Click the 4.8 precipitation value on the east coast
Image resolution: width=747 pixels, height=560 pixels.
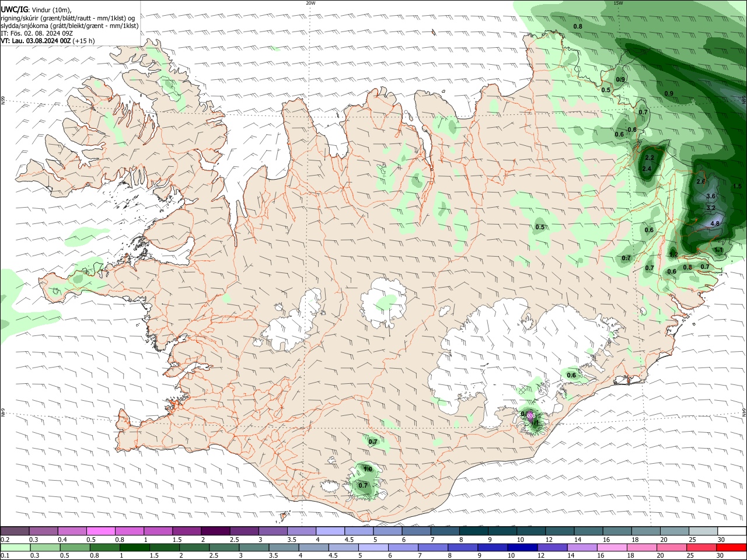715,224
